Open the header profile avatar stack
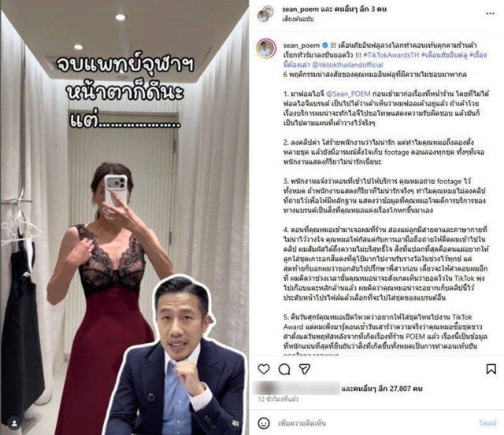 (x=265, y=13)
